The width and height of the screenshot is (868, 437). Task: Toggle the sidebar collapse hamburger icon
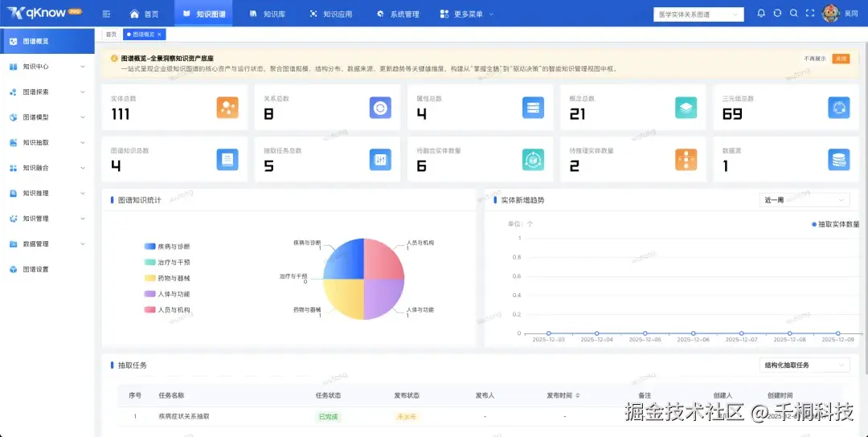click(106, 14)
